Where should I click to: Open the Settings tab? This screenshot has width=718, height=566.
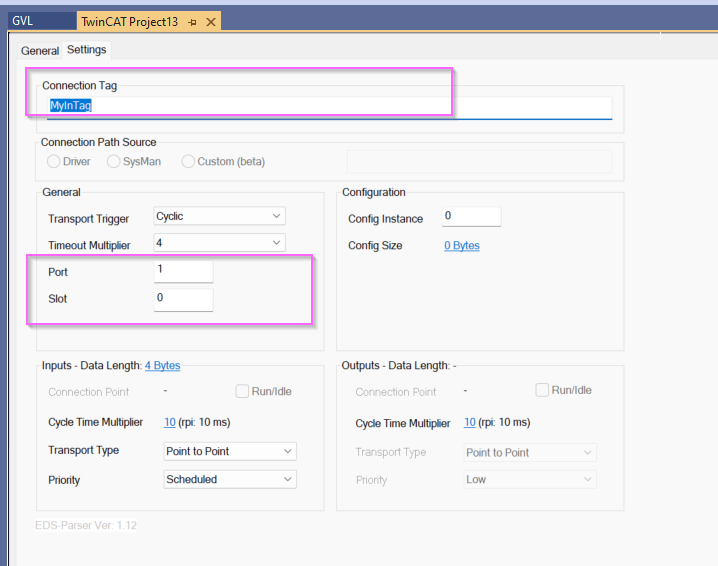click(x=87, y=49)
